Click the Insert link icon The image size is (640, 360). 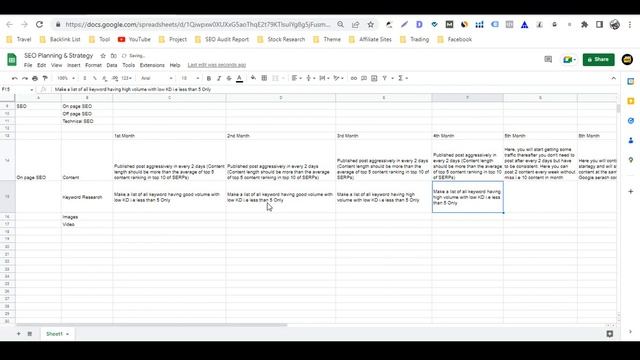354,78
